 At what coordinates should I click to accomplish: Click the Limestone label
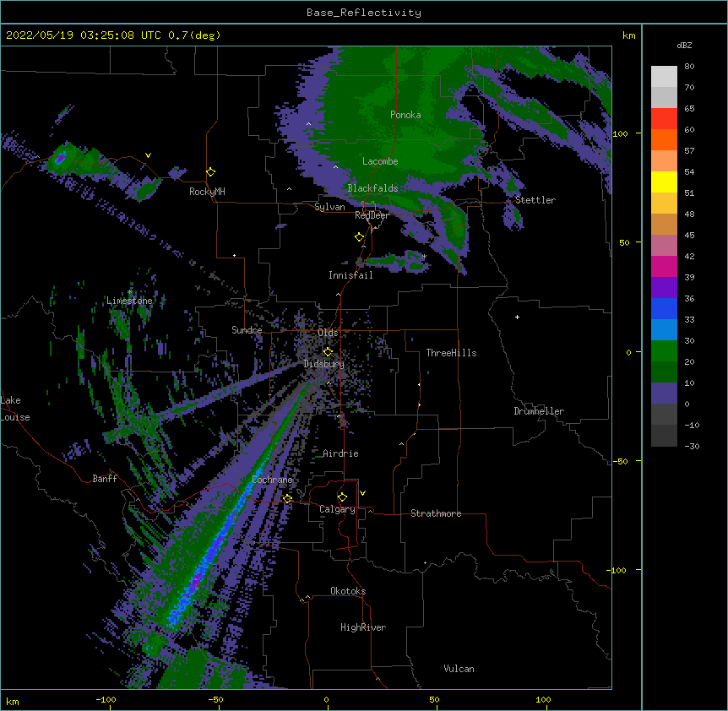click(x=129, y=301)
